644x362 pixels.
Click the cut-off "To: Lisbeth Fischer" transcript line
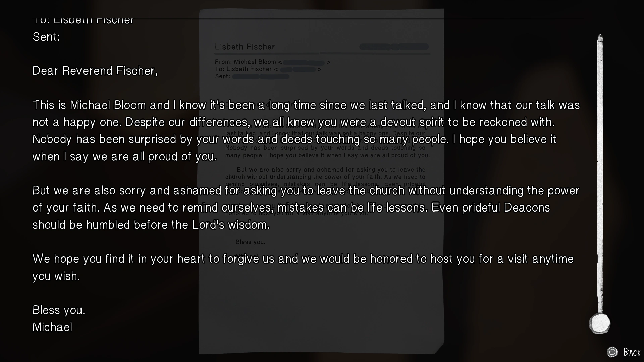pyautogui.click(x=83, y=21)
